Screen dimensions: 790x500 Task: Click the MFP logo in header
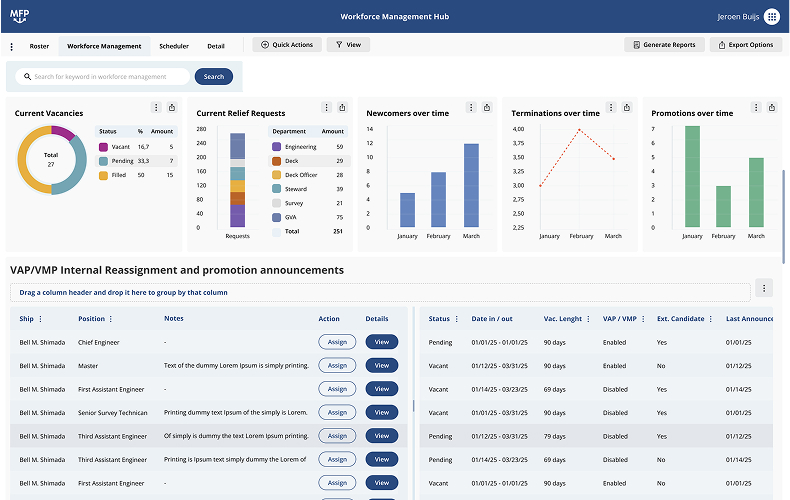click(x=21, y=16)
